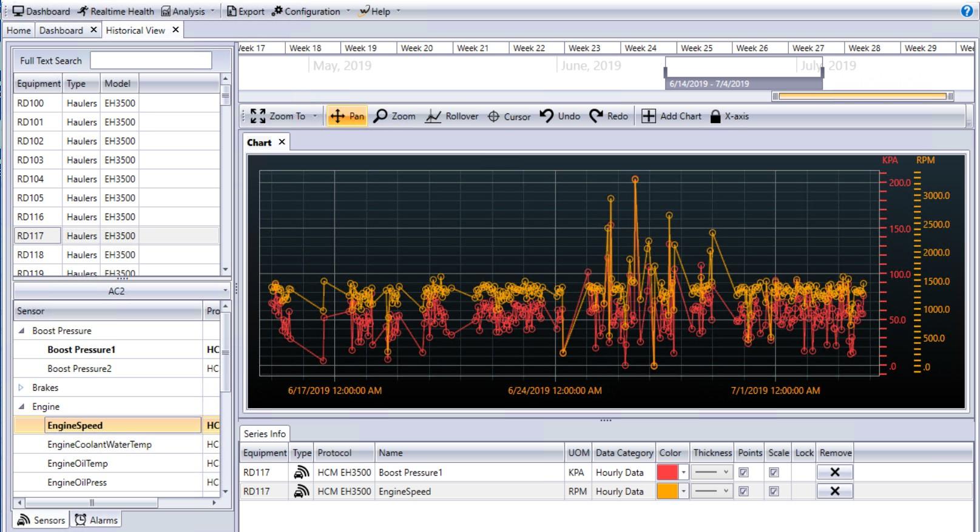Image resolution: width=980 pixels, height=532 pixels.
Task: Activate the Pan tool
Action: [x=347, y=116]
